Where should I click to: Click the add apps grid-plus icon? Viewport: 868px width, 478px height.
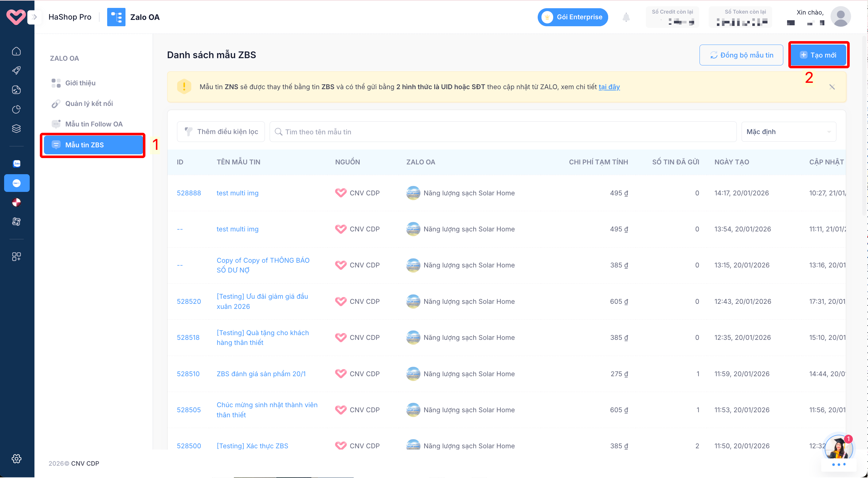(16, 256)
